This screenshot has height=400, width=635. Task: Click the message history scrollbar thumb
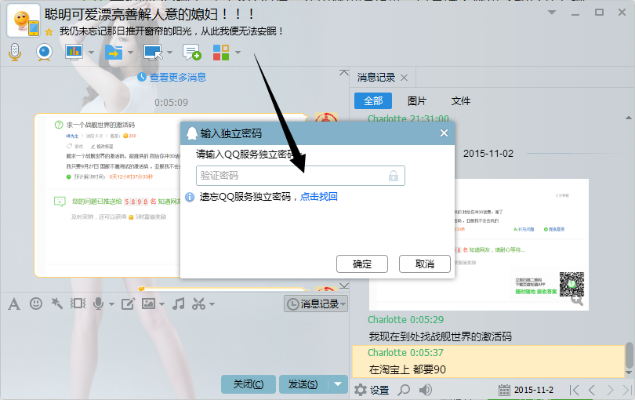(629, 355)
